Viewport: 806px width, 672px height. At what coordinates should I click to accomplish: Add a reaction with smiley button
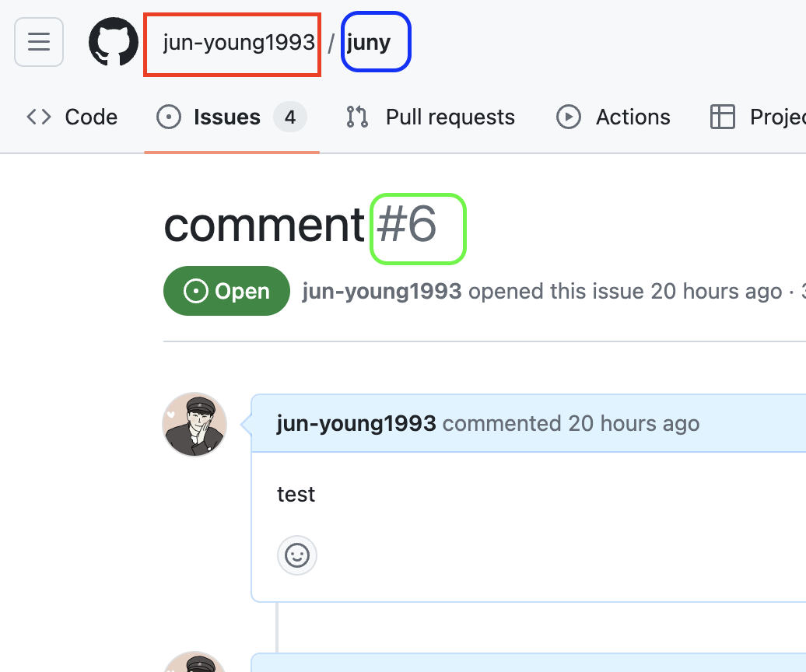(x=297, y=555)
